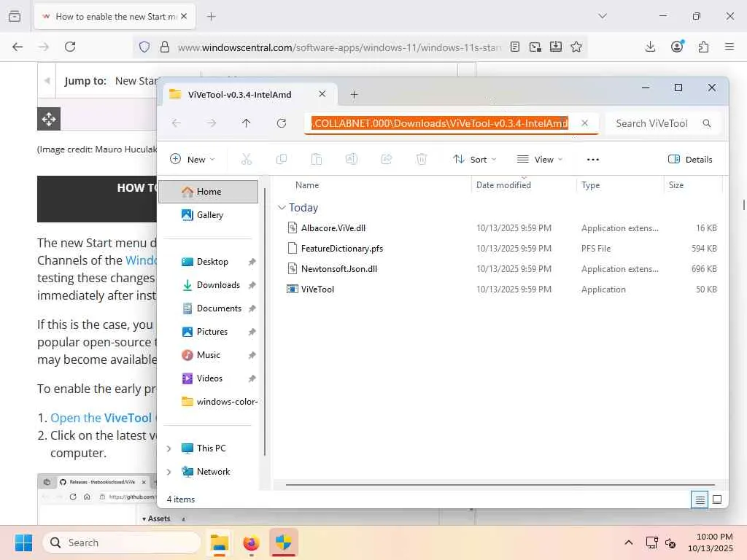Click Firefox back arrow button

point(18,47)
